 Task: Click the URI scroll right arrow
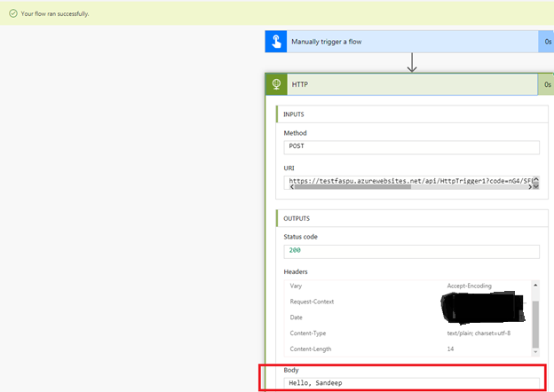(530, 187)
